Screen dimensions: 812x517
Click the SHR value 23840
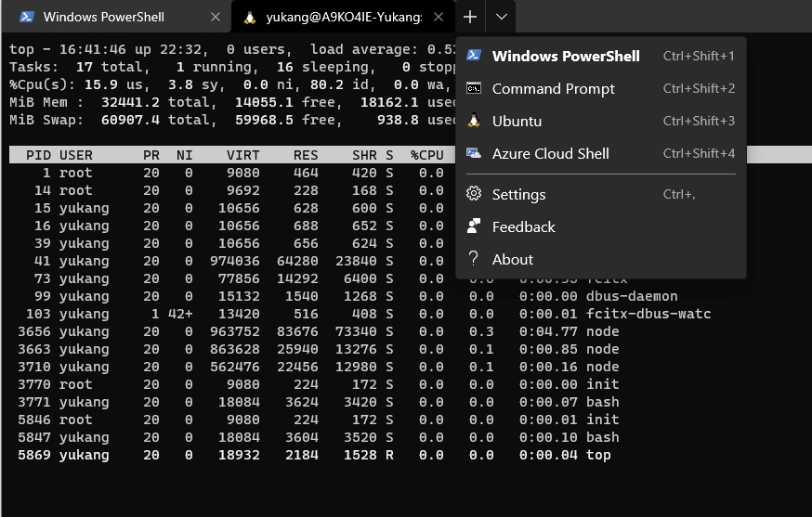click(356, 262)
